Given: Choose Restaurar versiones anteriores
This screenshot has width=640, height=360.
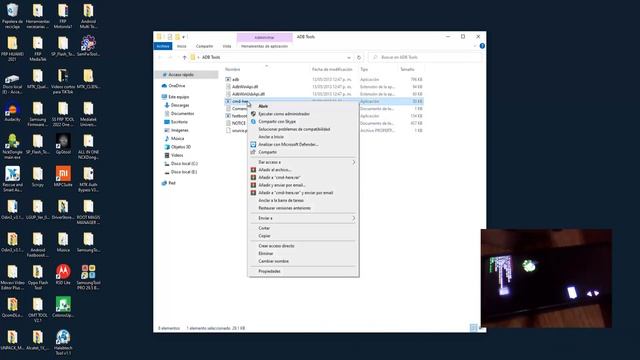Looking at the screenshot, I should (x=303, y=208).
